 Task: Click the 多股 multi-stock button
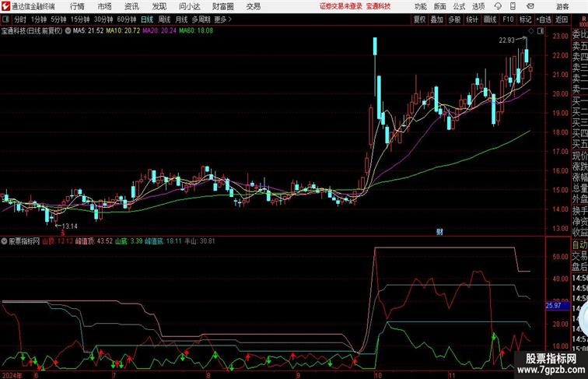coord(454,19)
